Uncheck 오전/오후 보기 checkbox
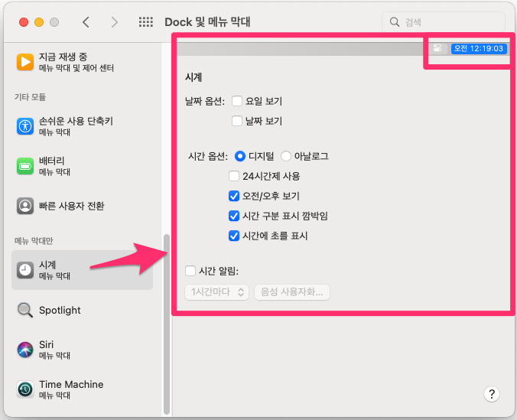This screenshot has height=420, width=517. click(x=234, y=196)
